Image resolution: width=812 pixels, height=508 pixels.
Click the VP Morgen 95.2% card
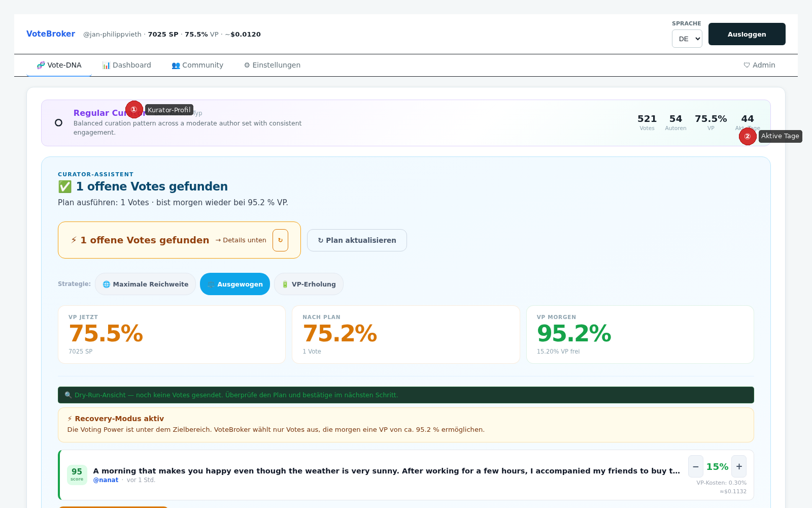(640, 334)
